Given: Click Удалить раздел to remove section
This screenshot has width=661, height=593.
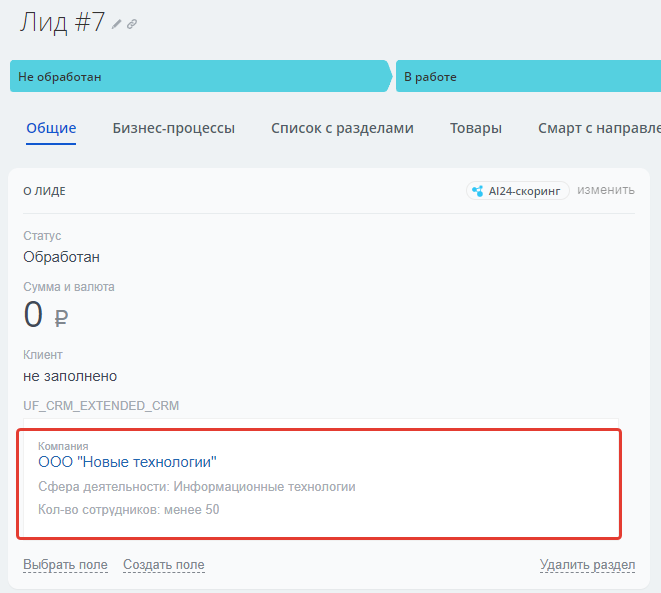Looking at the screenshot, I should 587,565.
